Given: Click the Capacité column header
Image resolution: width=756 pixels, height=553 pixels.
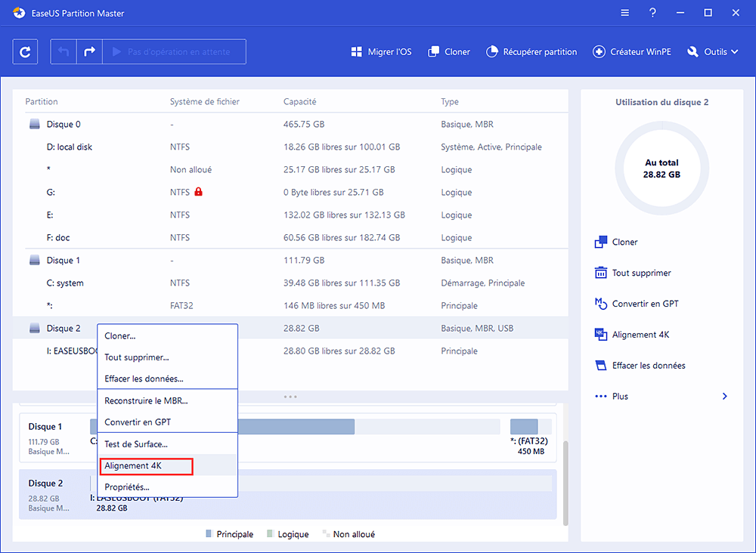Looking at the screenshot, I should pos(300,102).
